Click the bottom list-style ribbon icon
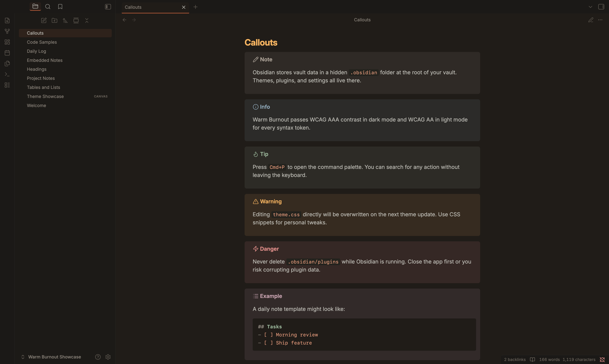Screen dimensions: 609x364 coord(7,85)
